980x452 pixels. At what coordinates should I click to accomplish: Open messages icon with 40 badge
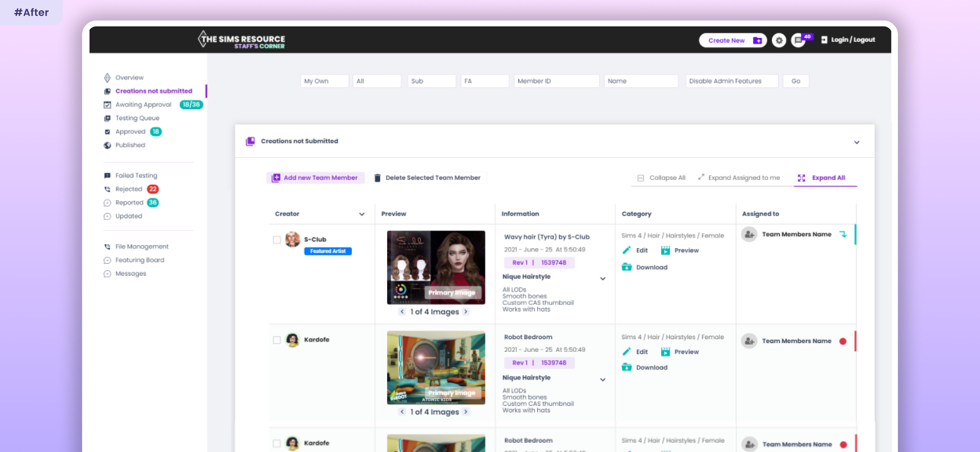[798, 40]
